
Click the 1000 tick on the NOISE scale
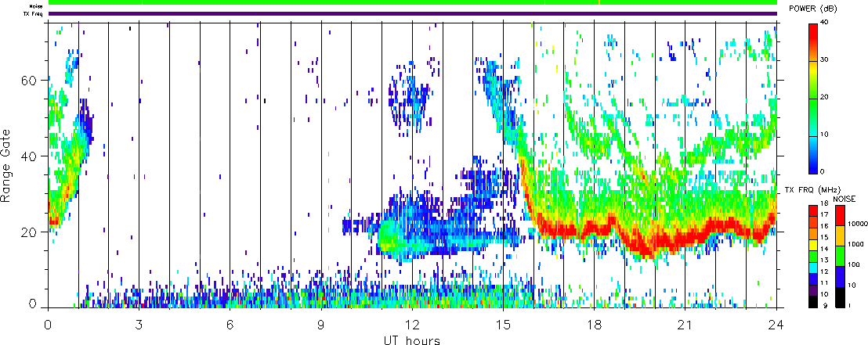pos(855,244)
